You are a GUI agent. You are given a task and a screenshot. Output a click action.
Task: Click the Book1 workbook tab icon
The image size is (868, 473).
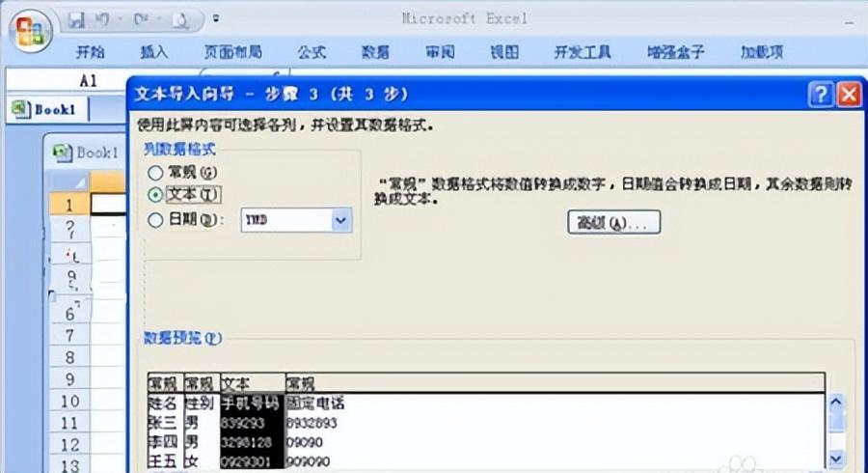(21, 108)
